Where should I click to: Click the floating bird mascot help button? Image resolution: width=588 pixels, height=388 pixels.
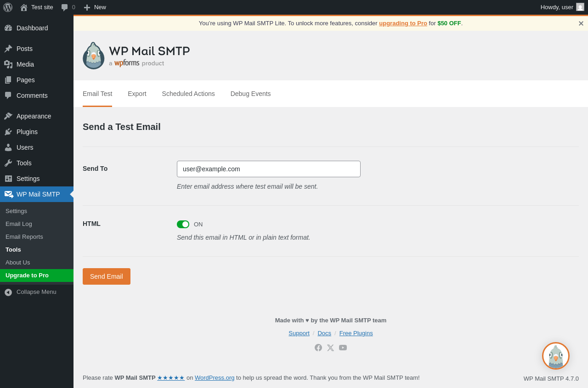tap(556, 356)
